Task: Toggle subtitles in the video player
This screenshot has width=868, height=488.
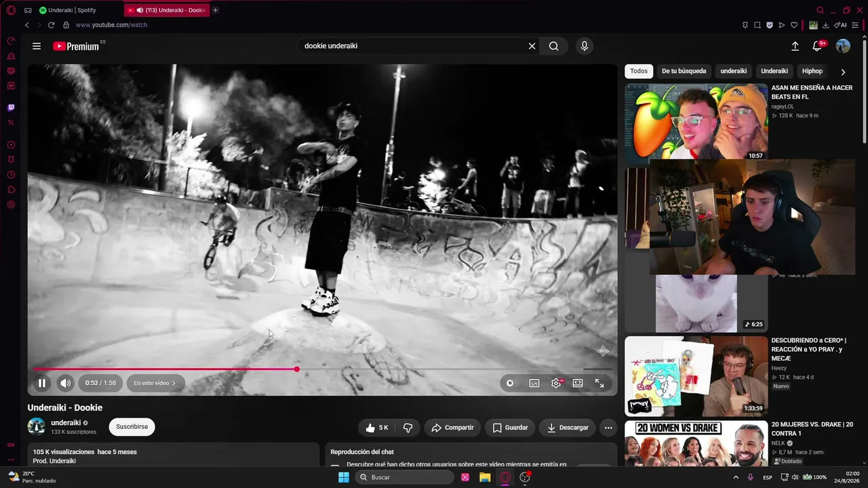Action: pyautogui.click(x=534, y=383)
